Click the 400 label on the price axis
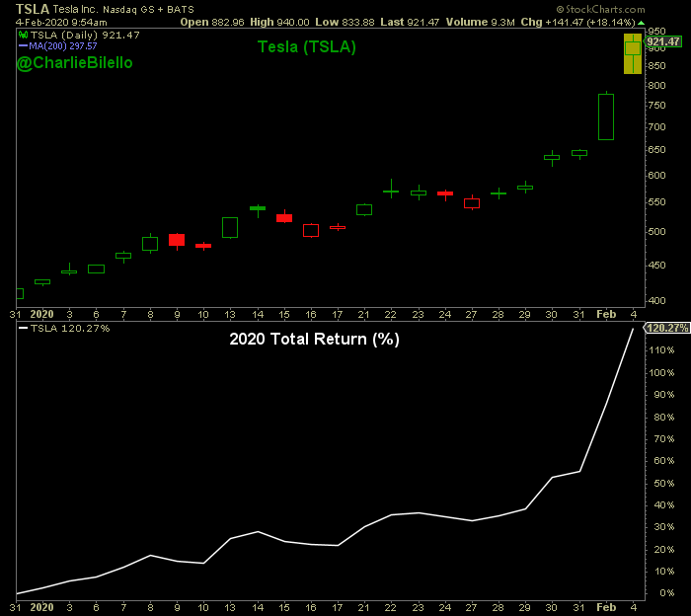This screenshot has height=616, width=691. coord(656,301)
